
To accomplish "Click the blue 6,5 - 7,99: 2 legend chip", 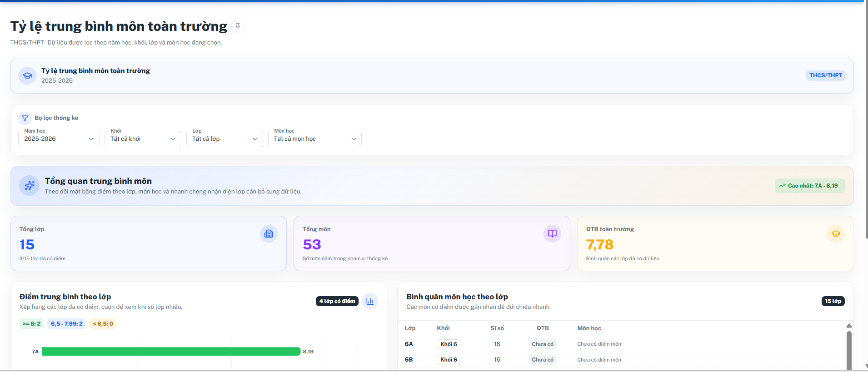I will click(67, 324).
